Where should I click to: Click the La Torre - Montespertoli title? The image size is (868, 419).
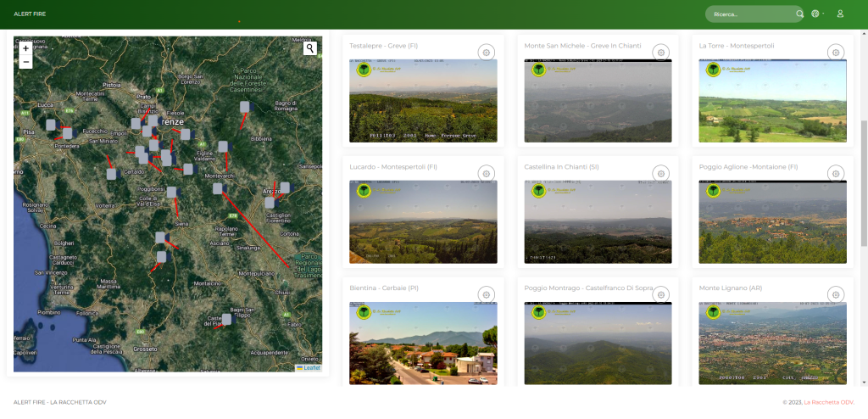(x=737, y=46)
